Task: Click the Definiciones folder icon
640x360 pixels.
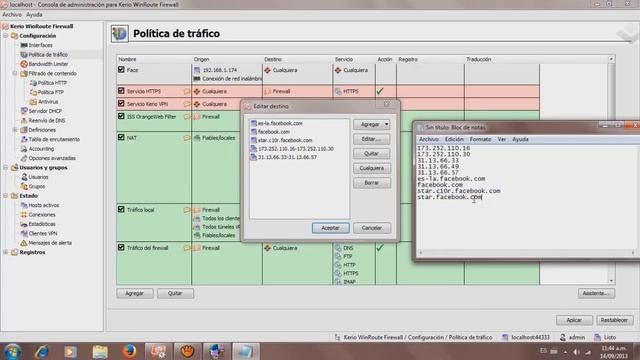Action: pos(24,130)
